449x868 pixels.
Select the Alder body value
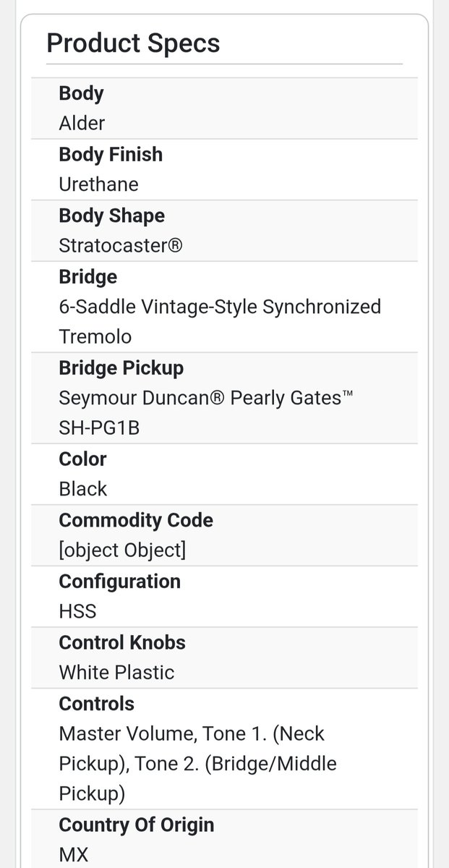[82, 124]
